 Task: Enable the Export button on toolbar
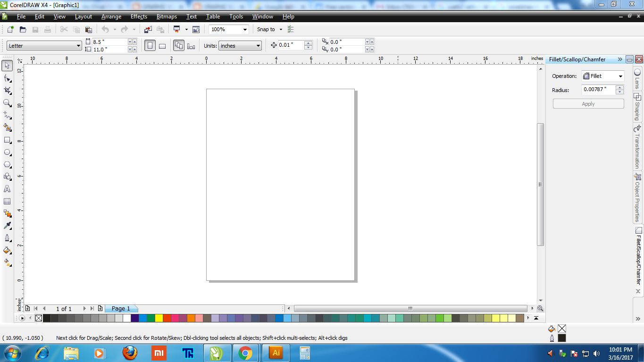tap(159, 29)
